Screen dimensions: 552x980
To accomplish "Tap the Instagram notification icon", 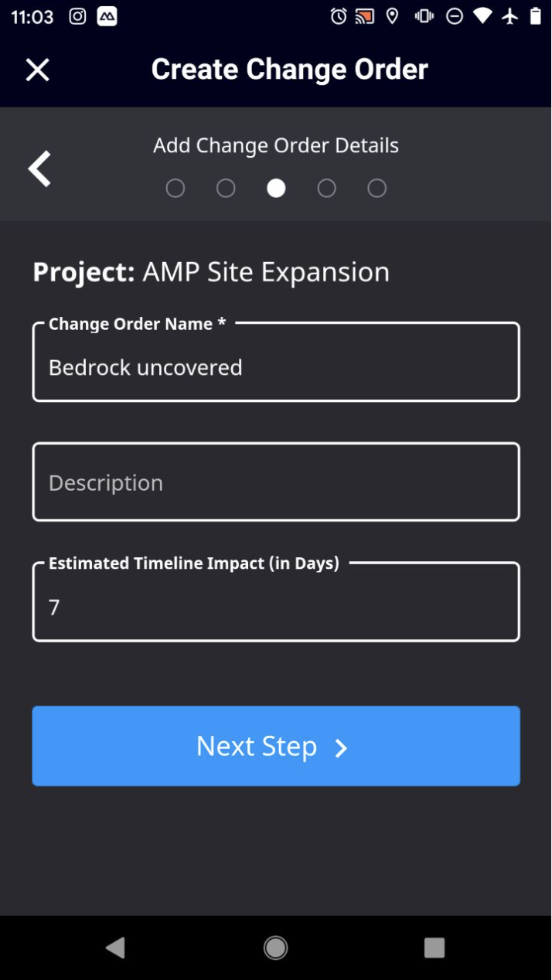I will [x=77, y=16].
